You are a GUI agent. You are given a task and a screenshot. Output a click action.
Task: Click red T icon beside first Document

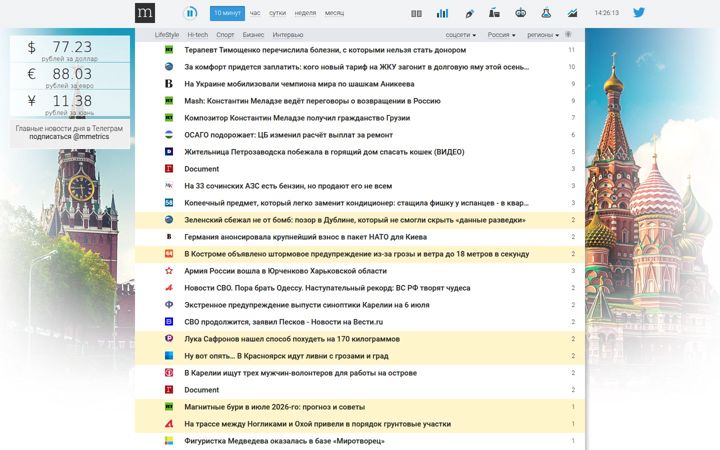(x=169, y=169)
